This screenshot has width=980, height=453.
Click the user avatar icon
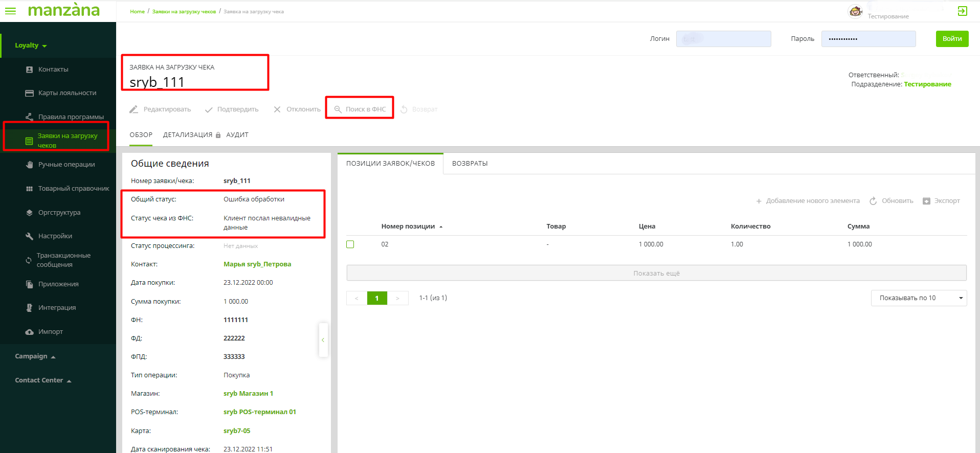point(855,11)
